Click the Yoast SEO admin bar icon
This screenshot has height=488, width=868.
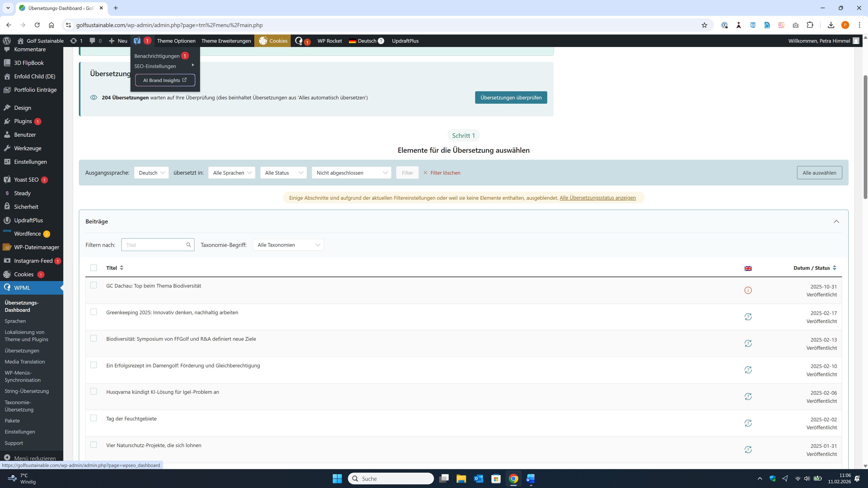pyautogui.click(x=137, y=41)
